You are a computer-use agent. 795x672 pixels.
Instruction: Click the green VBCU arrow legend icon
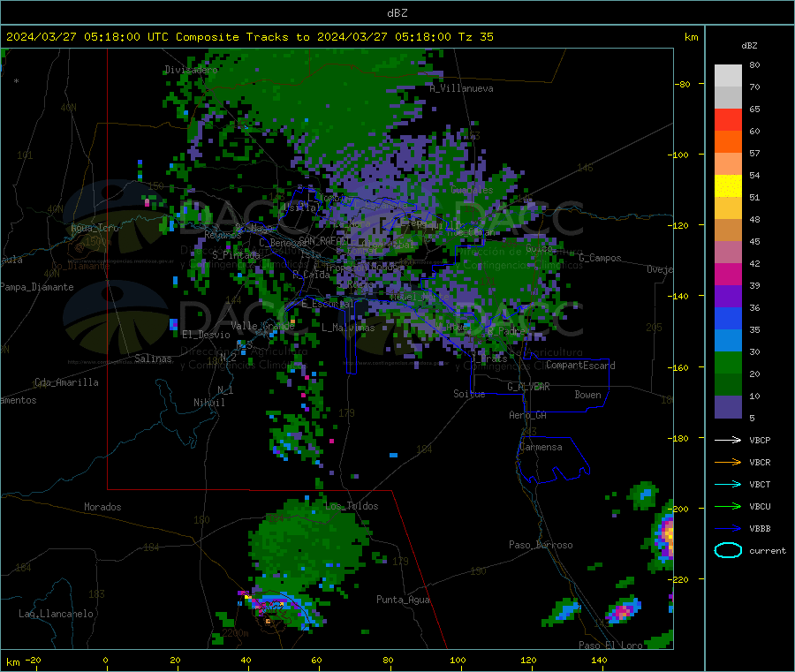coord(728,506)
